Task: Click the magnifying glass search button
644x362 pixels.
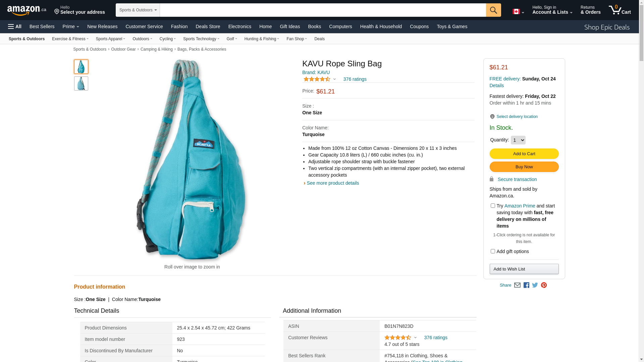Action: coord(493,10)
